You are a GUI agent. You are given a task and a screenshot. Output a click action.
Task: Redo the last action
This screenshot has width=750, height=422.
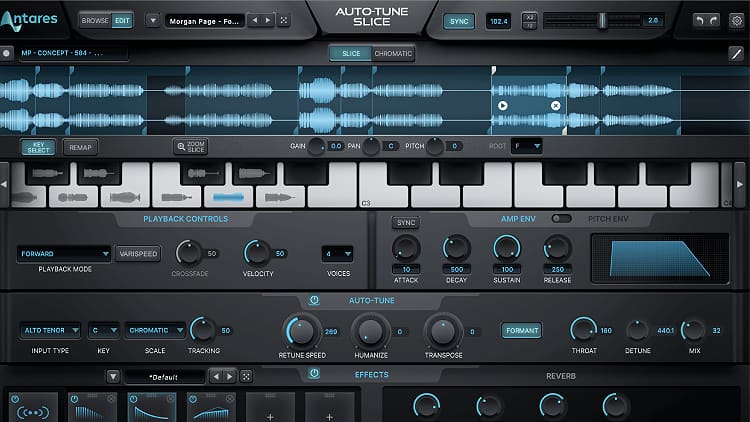tap(713, 21)
